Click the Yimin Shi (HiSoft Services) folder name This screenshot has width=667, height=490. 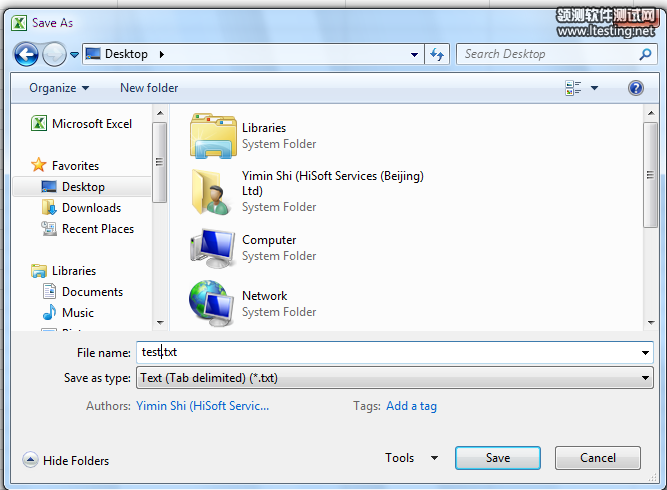point(333,183)
